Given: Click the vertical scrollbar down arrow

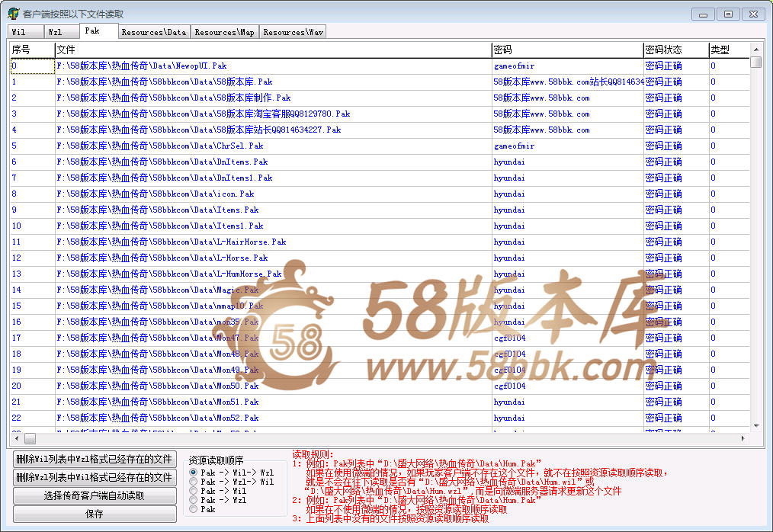Looking at the screenshot, I should (755, 426).
